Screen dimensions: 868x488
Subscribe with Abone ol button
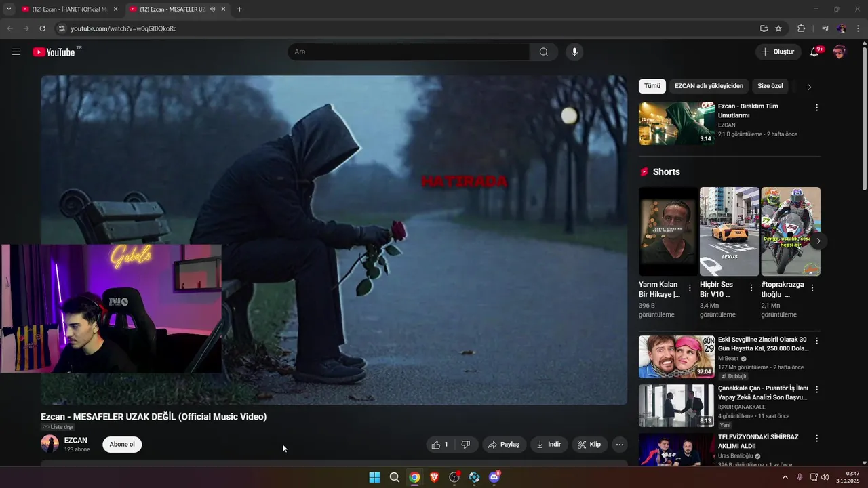122,445
